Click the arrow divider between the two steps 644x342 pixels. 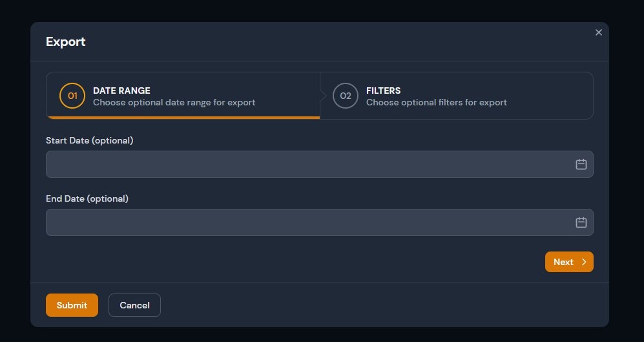[322, 96]
